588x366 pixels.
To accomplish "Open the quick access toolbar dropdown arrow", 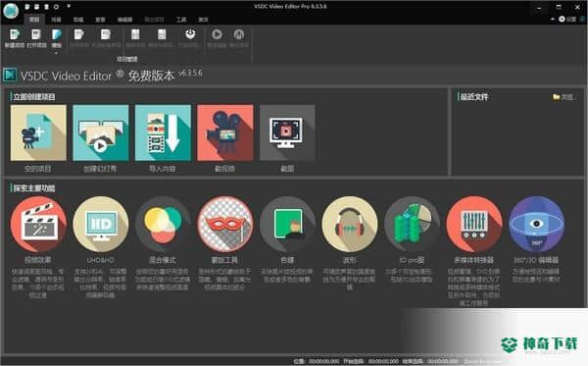I will (69, 7).
